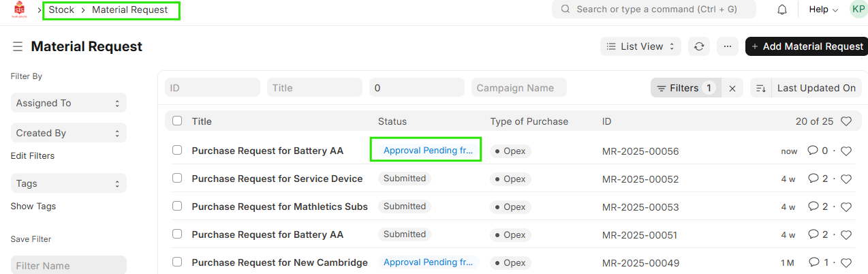The image size is (868, 274).
Task: Open the three-dot more options menu
Action: [727, 46]
